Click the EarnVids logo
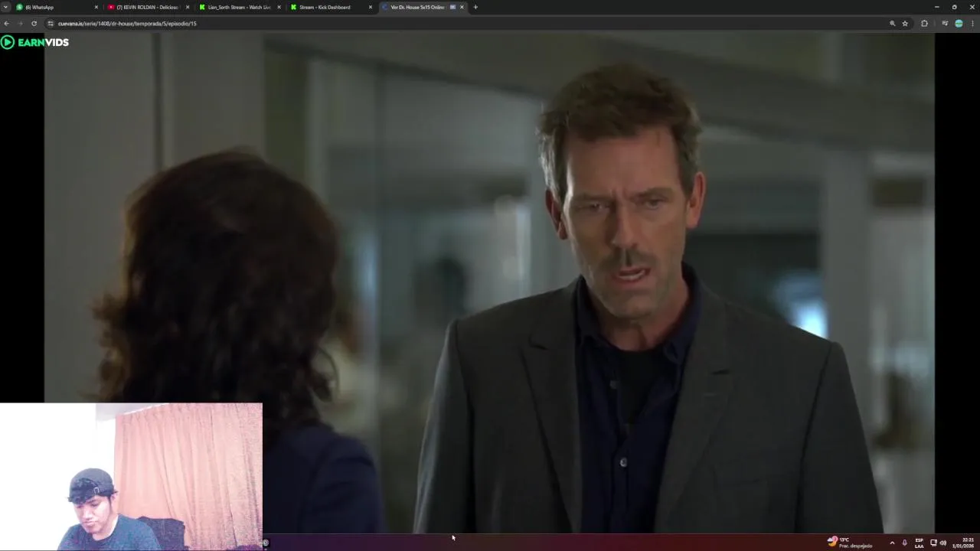The image size is (980, 551). point(35,42)
